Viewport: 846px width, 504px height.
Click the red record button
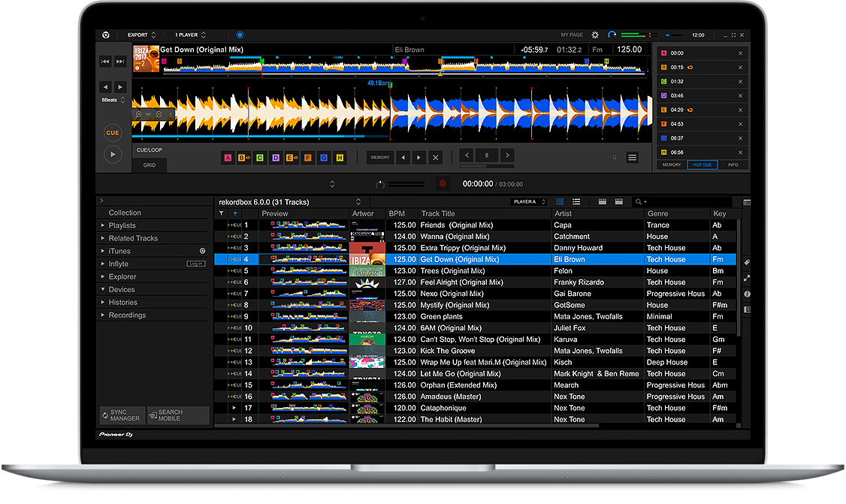(x=443, y=183)
